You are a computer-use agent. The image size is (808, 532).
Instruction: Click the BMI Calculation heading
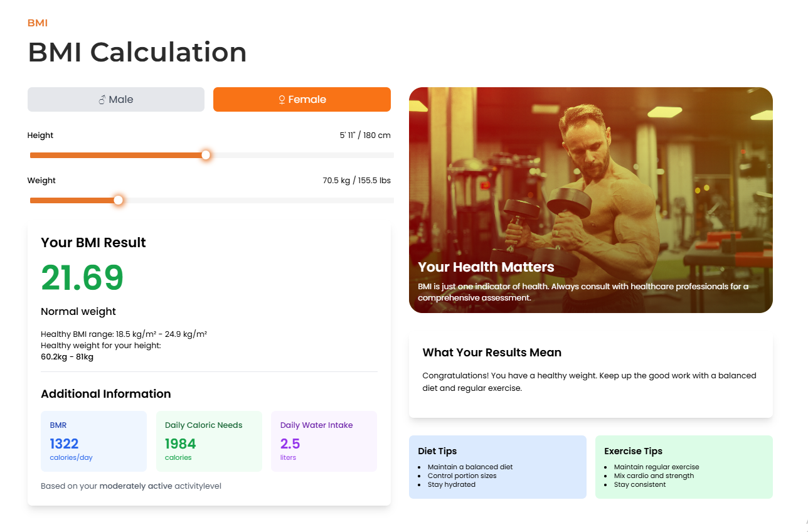point(137,52)
